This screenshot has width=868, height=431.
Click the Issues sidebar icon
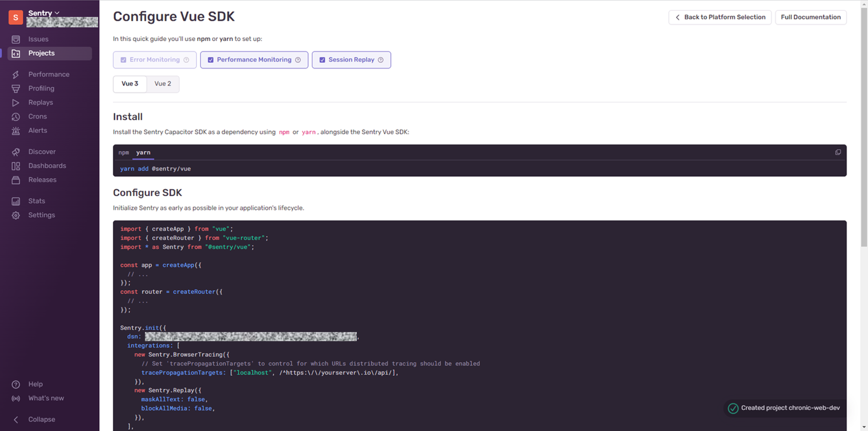pyautogui.click(x=16, y=39)
